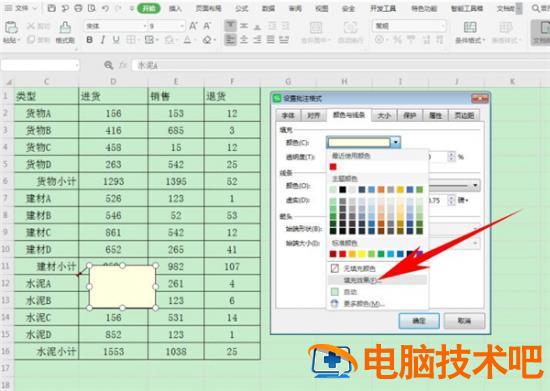Screen dimensions: 550x391
Task: Click the Cut scissors icon
Action: [31, 26]
